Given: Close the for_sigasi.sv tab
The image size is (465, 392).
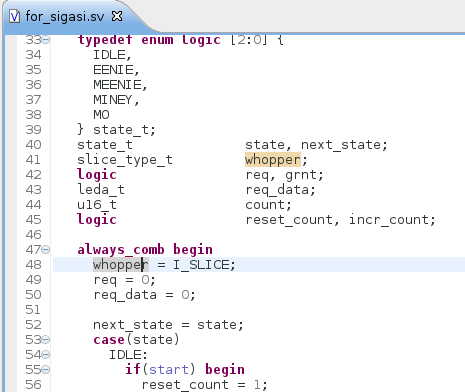Looking at the screenshot, I should coord(117,16).
